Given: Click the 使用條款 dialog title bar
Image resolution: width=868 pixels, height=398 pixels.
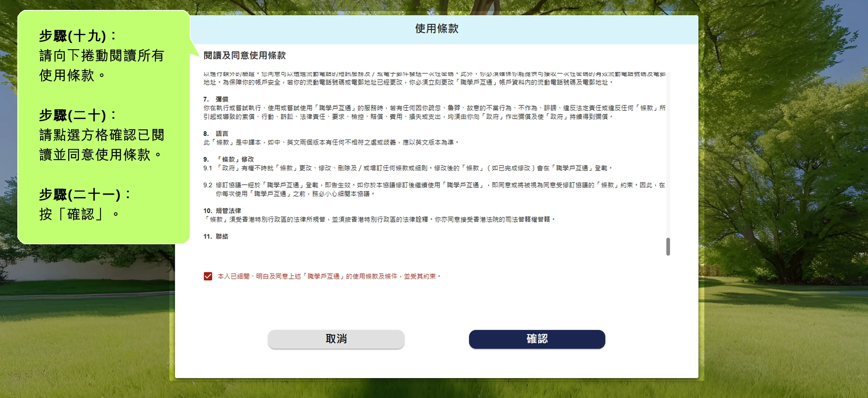Looking at the screenshot, I should click(x=436, y=29).
